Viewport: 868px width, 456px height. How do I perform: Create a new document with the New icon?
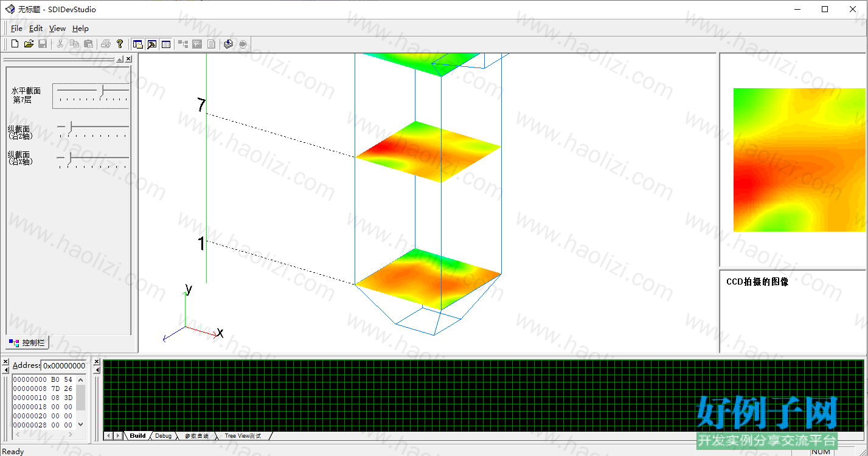(x=15, y=44)
